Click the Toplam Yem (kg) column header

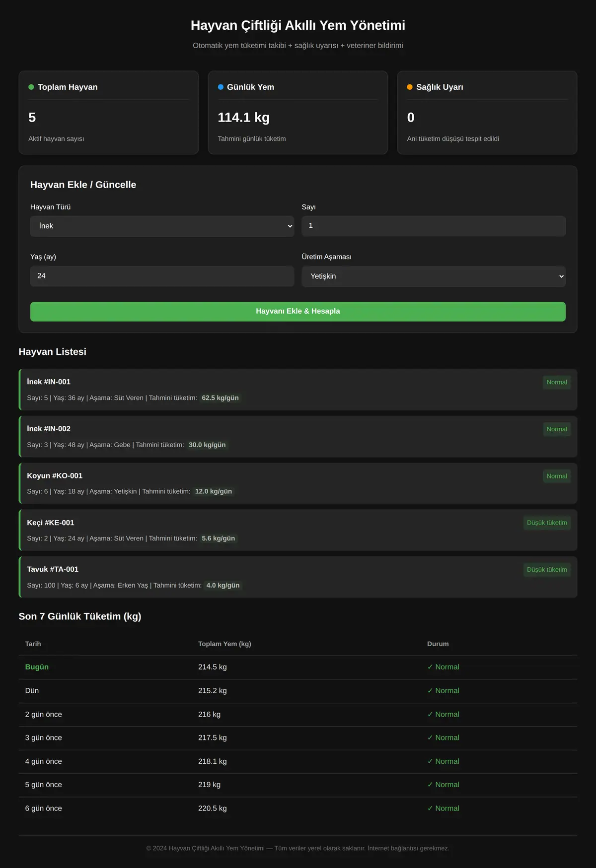(224, 644)
